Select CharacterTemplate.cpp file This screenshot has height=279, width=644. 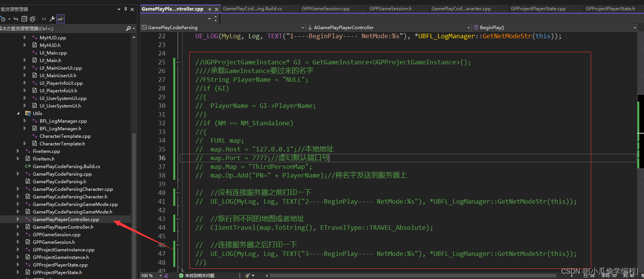click(65, 136)
